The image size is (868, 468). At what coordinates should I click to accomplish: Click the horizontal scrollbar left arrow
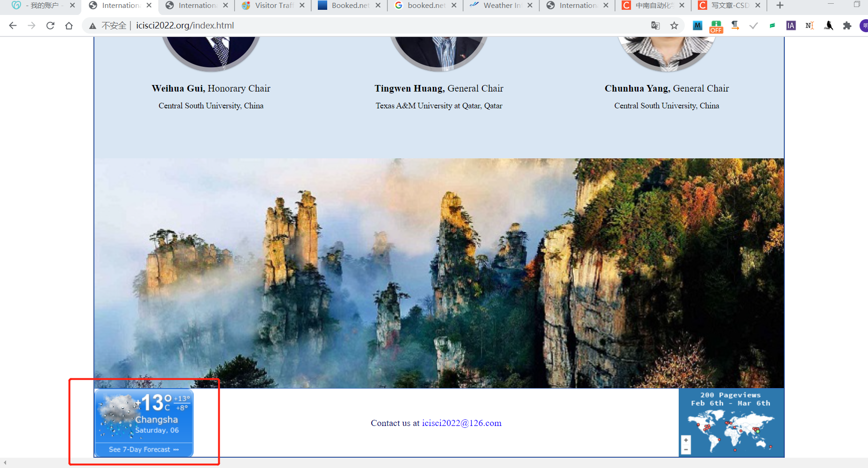[5, 463]
